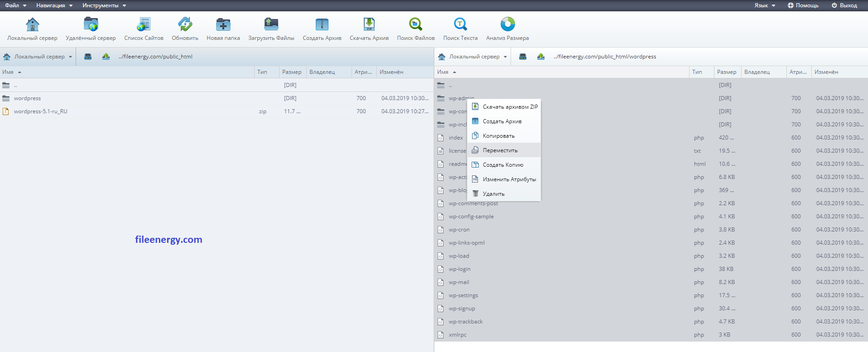Sort right panel by Тип column
Image resolution: width=868 pixels, height=352 pixels.
702,72
